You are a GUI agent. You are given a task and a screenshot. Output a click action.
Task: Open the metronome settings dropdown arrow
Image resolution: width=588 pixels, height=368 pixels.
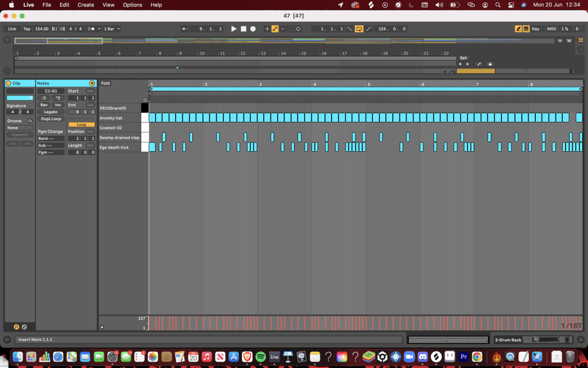coord(99,29)
